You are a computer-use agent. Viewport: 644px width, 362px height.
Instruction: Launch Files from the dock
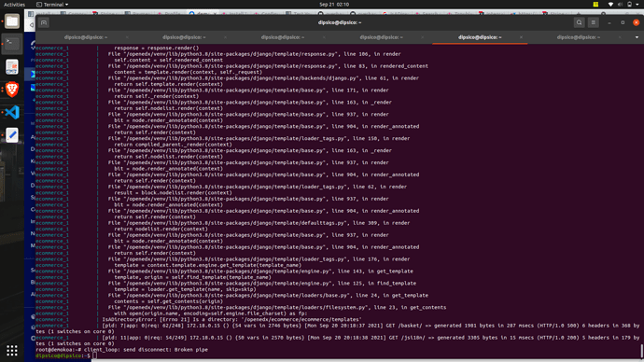(12, 21)
